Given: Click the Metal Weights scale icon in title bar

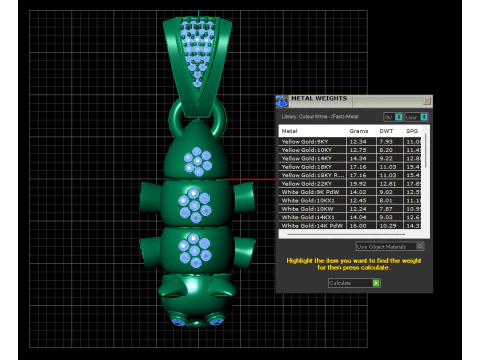Looking at the screenshot, I should click(282, 101).
